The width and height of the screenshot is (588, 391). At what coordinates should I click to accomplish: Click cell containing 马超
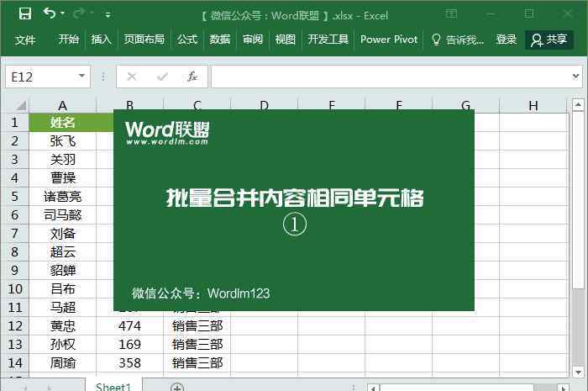click(63, 307)
